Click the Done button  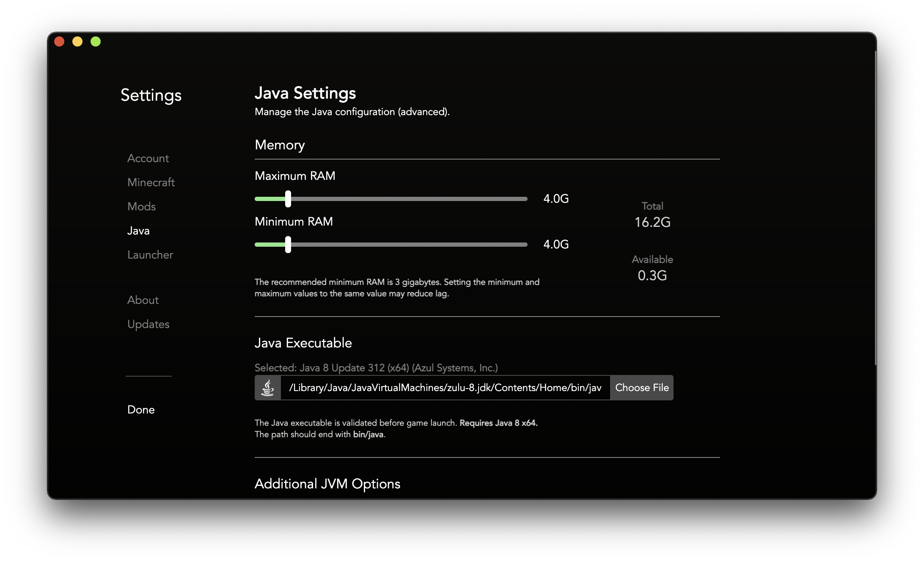[141, 410]
